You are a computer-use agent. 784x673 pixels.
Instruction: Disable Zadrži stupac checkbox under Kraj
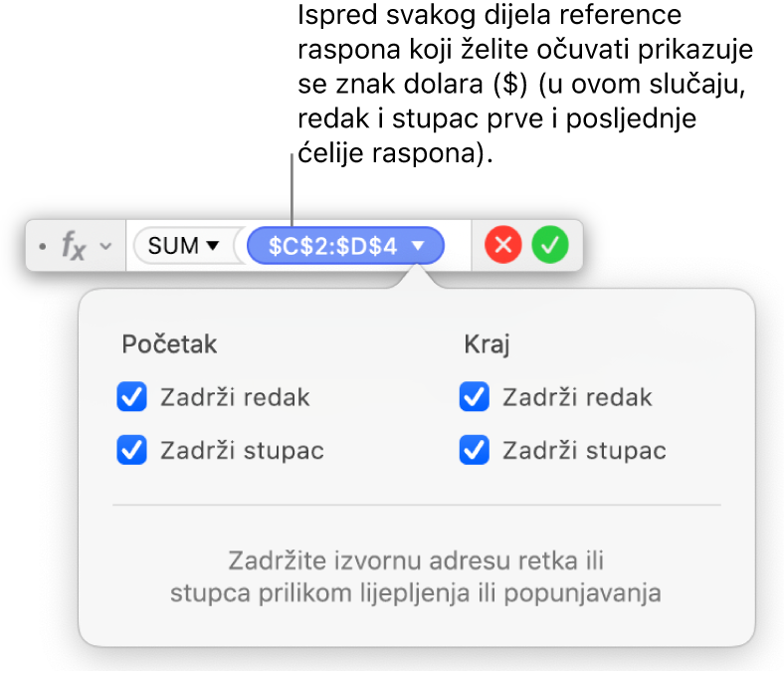coord(474,451)
